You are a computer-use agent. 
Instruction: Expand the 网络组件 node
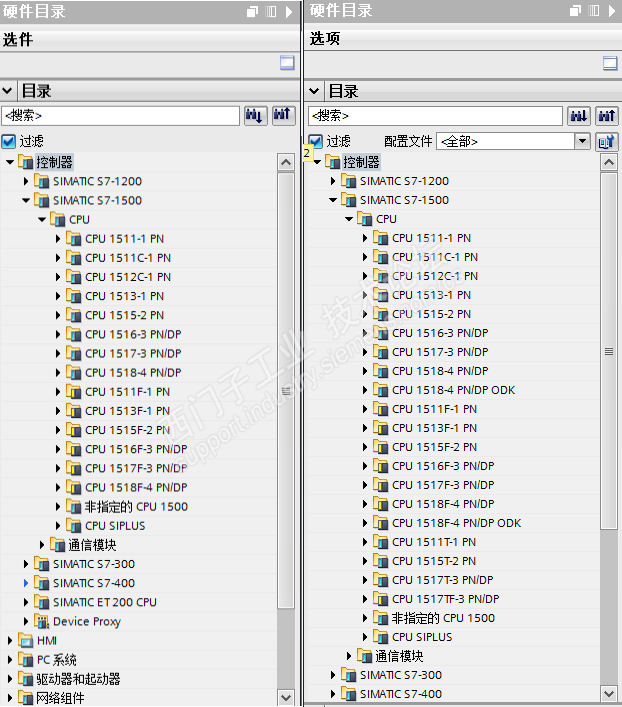[x=10, y=698]
